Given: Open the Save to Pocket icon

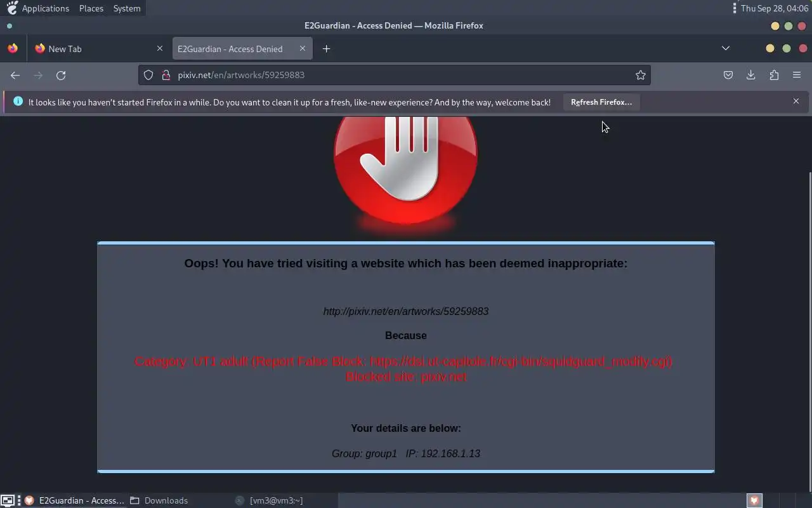Looking at the screenshot, I should coord(728,75).
